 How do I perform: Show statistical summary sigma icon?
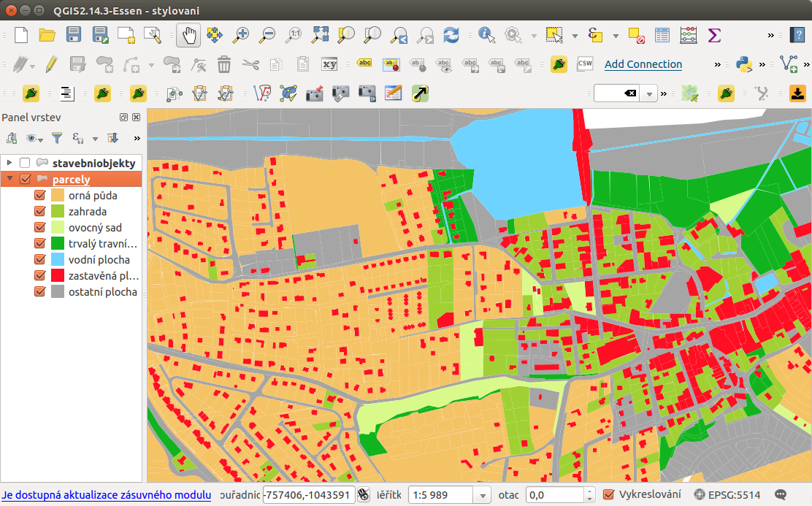pos(714,35)
